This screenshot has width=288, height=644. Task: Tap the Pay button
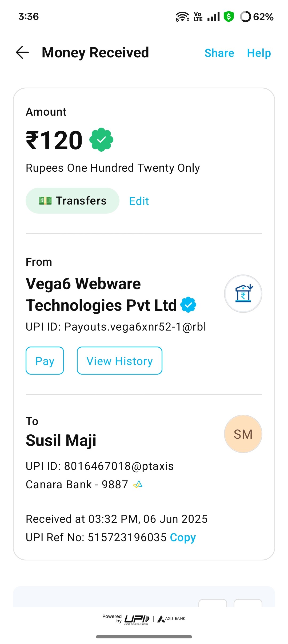point(45,361)
